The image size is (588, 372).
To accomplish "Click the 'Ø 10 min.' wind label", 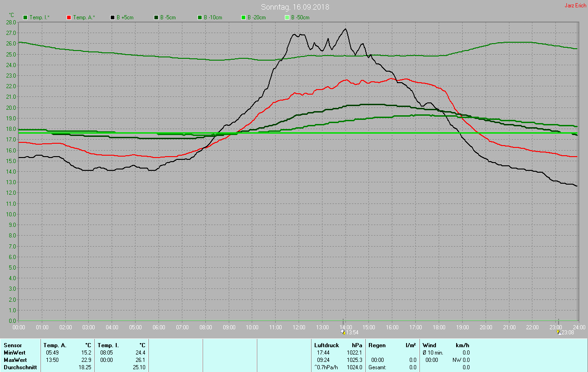I will point(433,353).
